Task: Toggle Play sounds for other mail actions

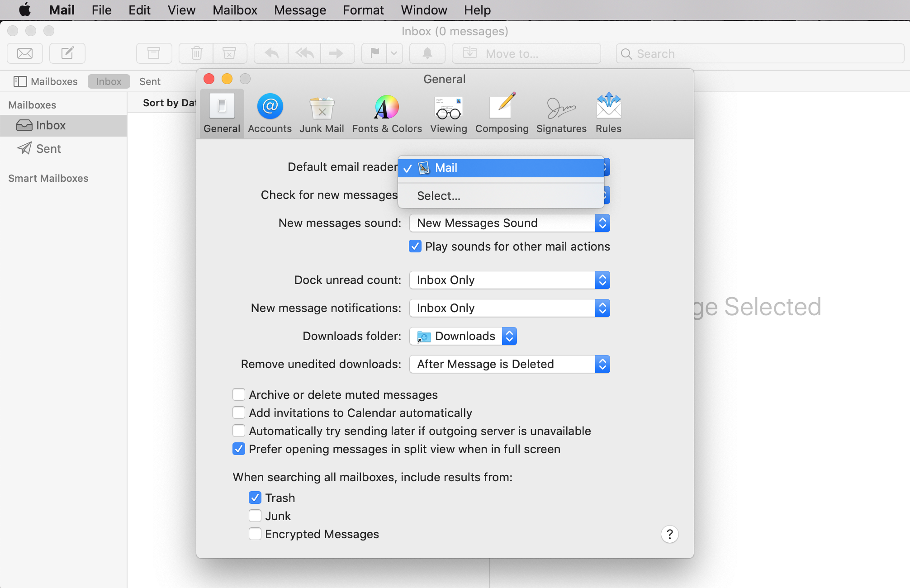Action: tap(415, 247)
